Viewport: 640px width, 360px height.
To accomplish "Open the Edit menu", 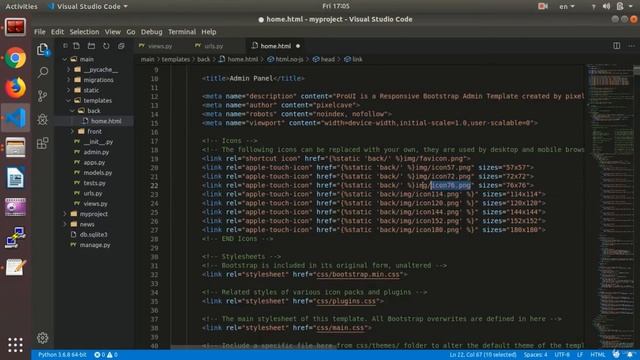I will pos(57,32).
